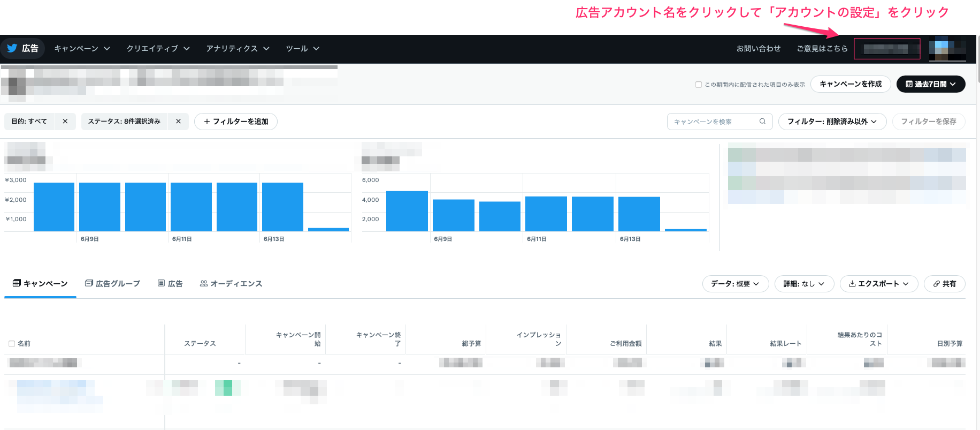Click 結果あたりのコスト column header
The image size is (980, 430).
click(x=860, y=339)
